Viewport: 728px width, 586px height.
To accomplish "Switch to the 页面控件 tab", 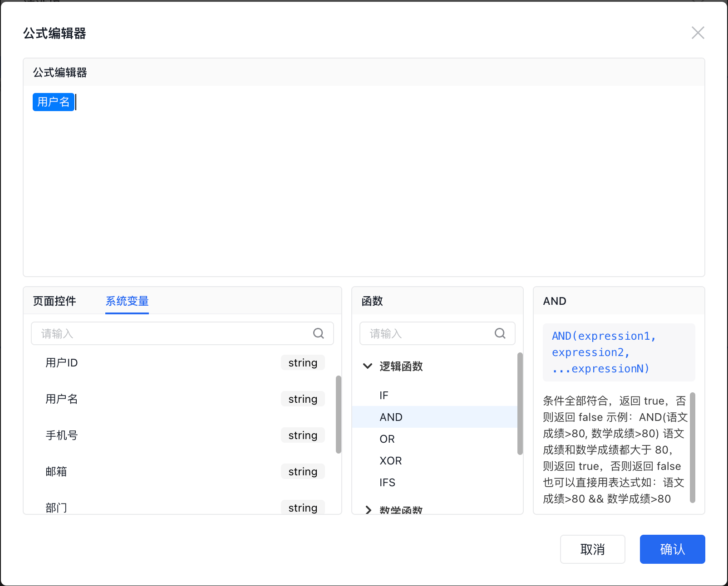I will 54,301.
